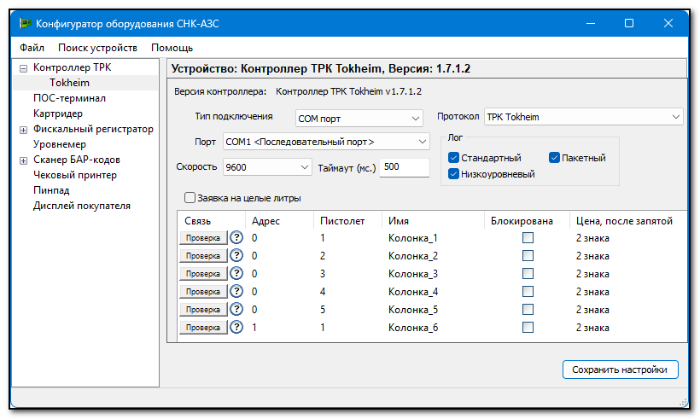Open the Порт COM1 dropdown
The height and width of the screenshot is (419, 700).
tap(326, 141)
